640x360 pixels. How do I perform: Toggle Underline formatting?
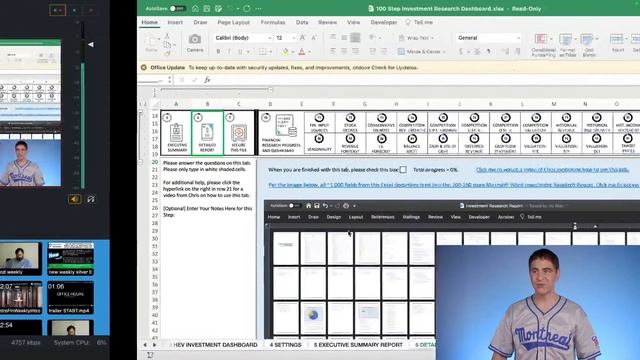point(240,52)
